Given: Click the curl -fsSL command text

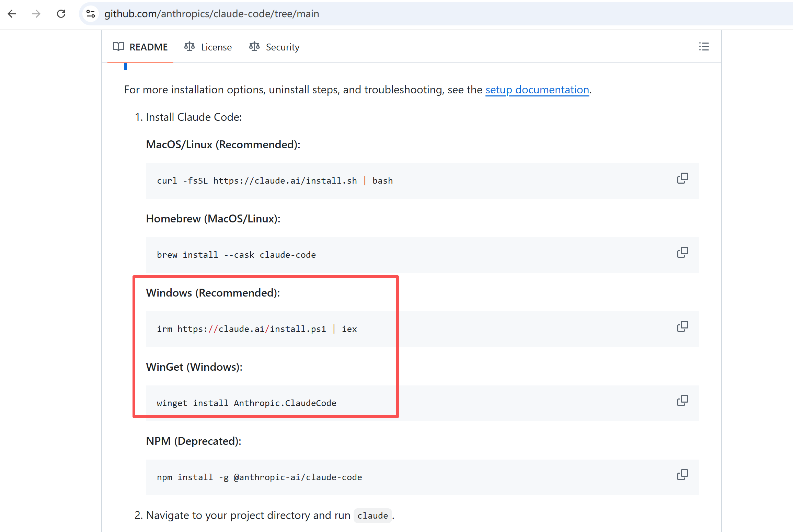Looking at the screenshot, I should click(x=275, y=181).
